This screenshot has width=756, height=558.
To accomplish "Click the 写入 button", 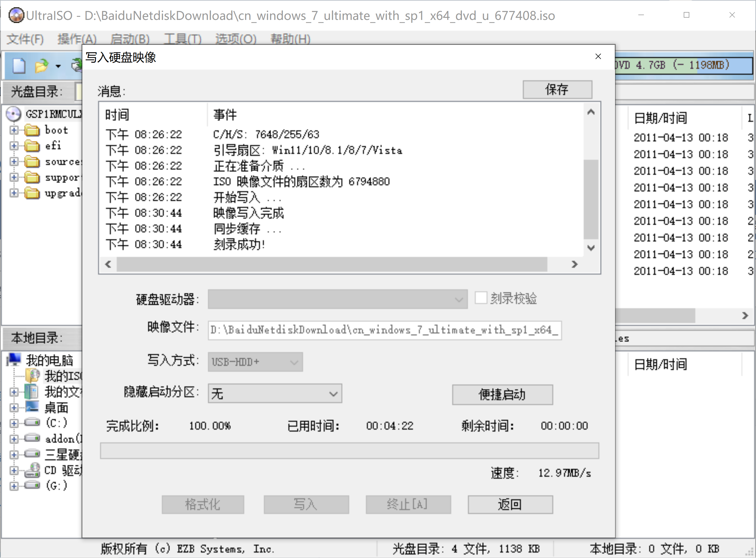I will tap(306, 504).
